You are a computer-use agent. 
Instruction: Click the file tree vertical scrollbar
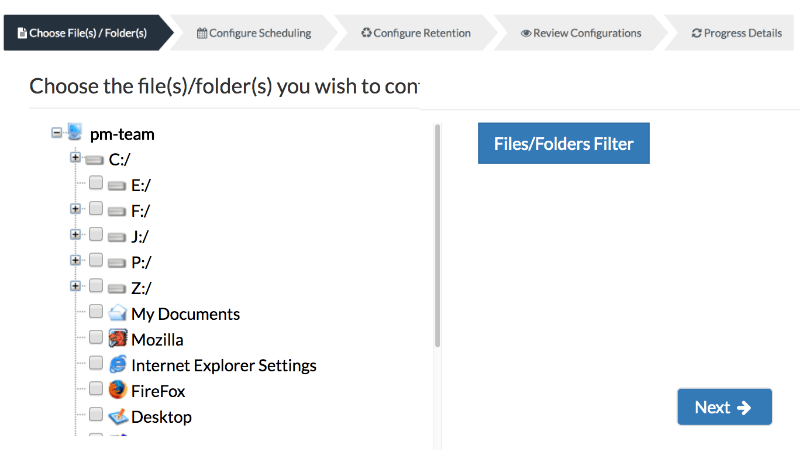(x=437, y=236)
